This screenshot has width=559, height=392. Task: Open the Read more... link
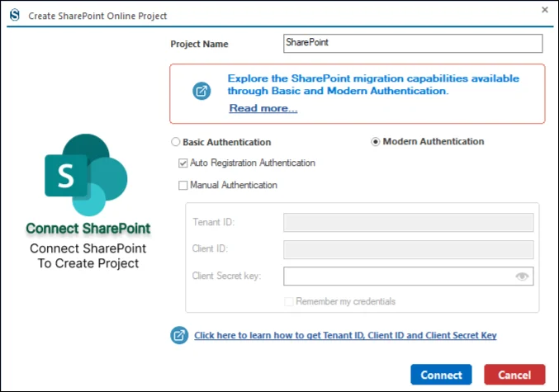[263, 108]
